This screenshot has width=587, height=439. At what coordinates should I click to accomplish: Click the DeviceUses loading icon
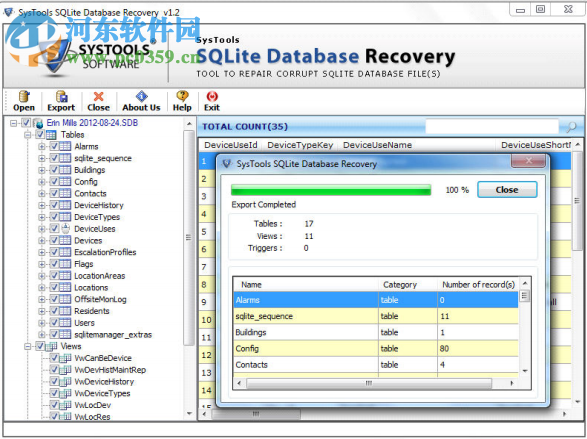(x=66, y=228)
